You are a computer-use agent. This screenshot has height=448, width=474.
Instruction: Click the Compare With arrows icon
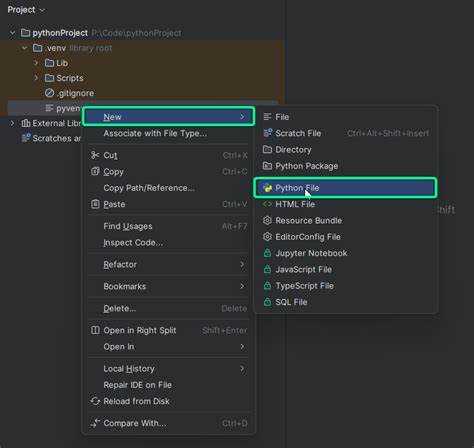coord(95,423)
